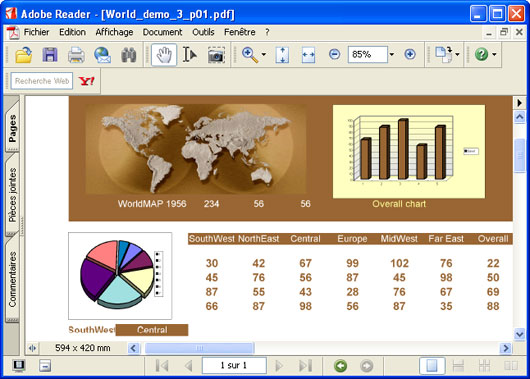The width and height of the screenshot is (530, 379).
Task: Click the horizontal scrollbar thumb
Action: coord(199,348)
